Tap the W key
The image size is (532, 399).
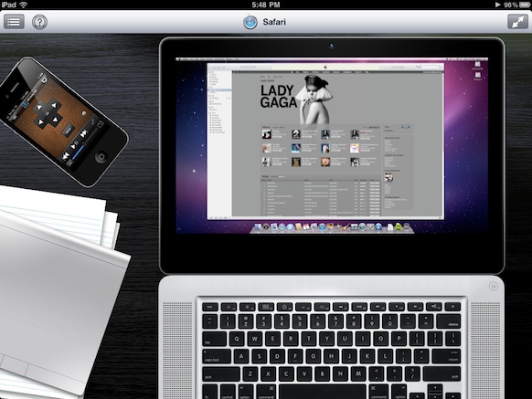[255, 339]
